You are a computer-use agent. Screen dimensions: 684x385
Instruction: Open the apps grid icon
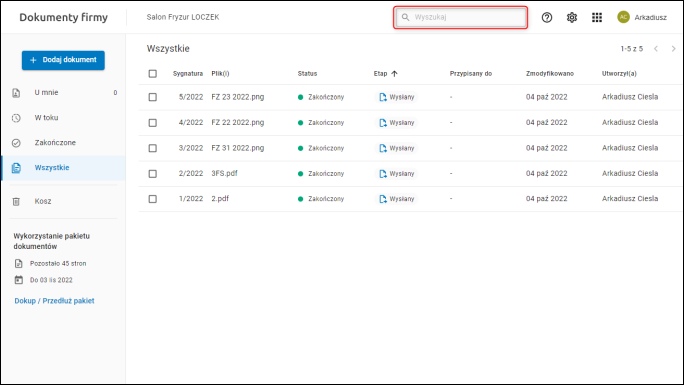[x=597, y=17]
